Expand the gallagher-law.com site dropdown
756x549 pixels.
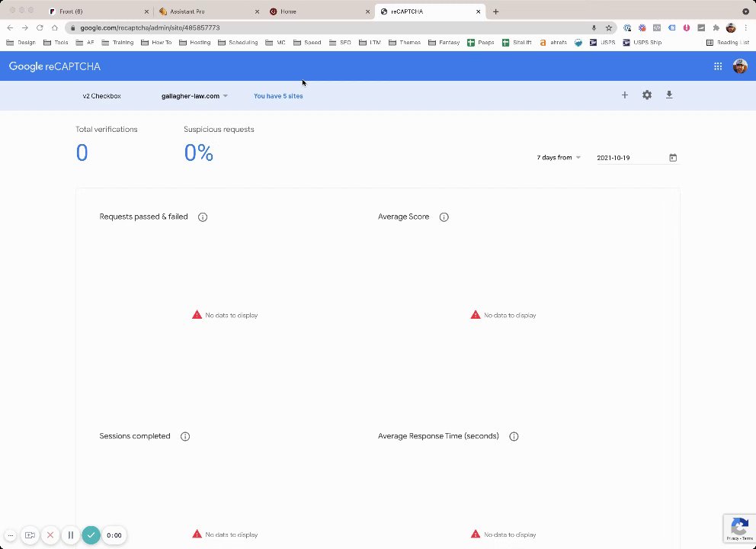tap(195, 96)
